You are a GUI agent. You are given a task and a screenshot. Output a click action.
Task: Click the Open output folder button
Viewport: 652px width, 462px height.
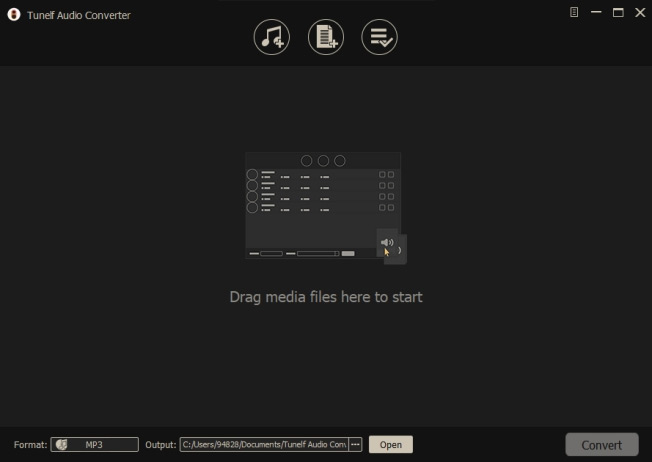pyautogui.click(x=390, y=445)
